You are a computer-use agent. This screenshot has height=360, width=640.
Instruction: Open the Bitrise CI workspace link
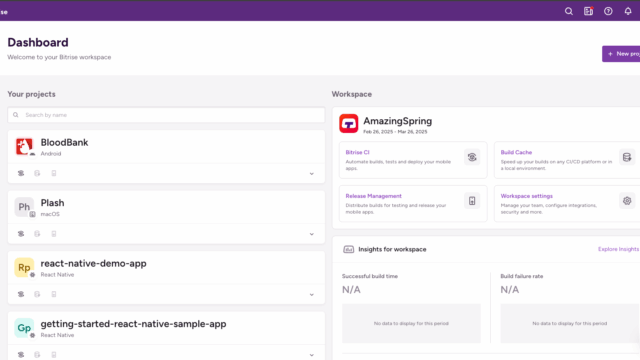coord(357,152)
